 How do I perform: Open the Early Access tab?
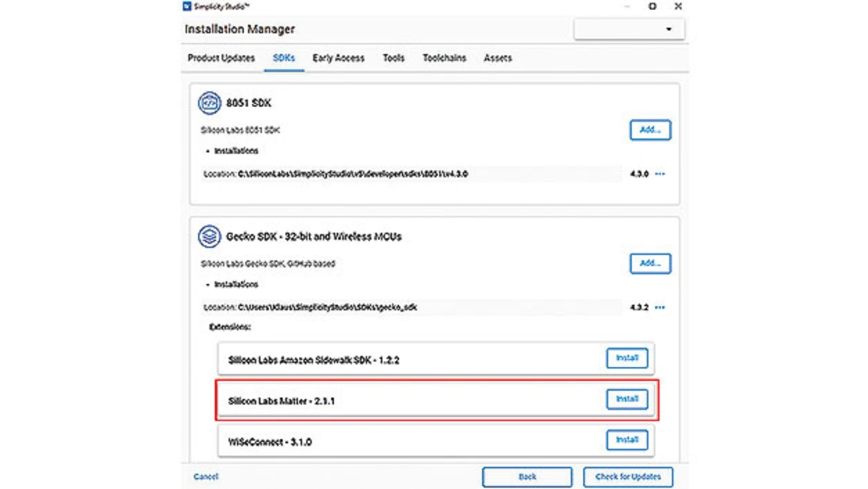(338, 58)
